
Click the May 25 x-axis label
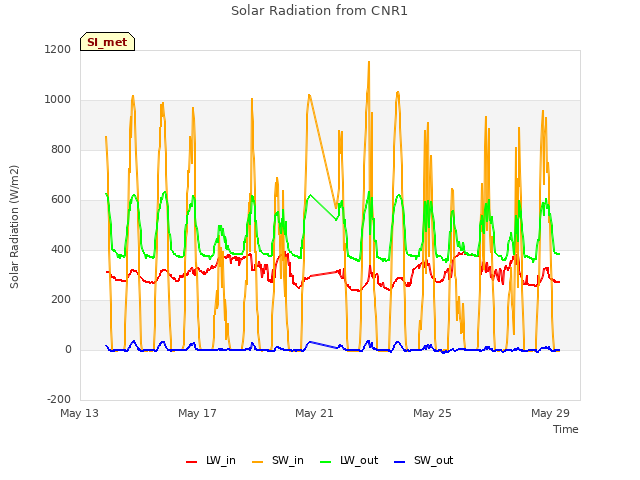coord(432,413)
